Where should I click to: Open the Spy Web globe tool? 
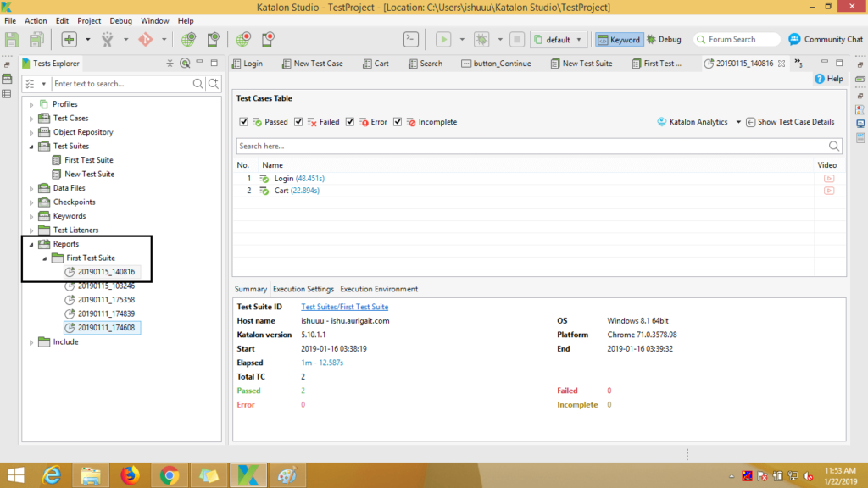pyautogui.click(x=188, y=39)
